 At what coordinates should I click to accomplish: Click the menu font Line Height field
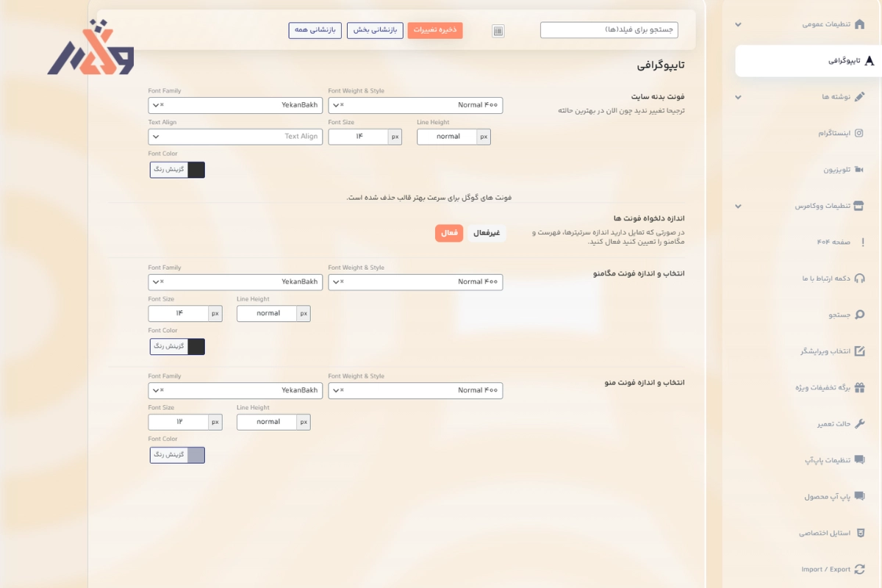pyautogui.click(x=268, y=422)
